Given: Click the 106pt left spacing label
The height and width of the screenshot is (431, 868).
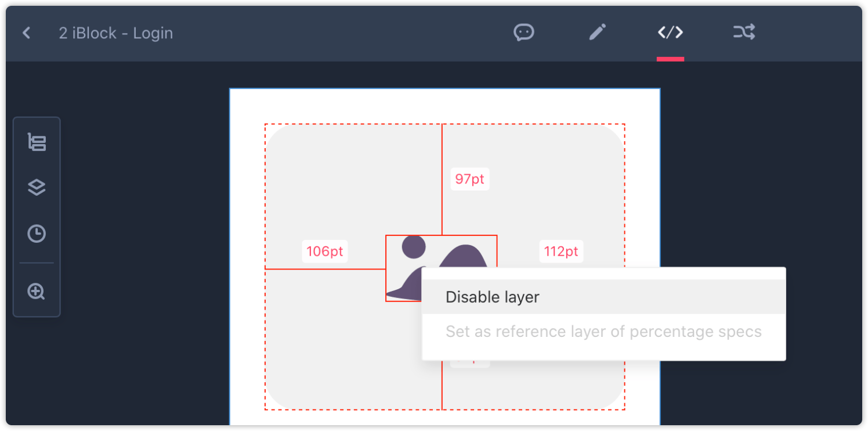Looking at the screenshot, I should tap(325, 252).
